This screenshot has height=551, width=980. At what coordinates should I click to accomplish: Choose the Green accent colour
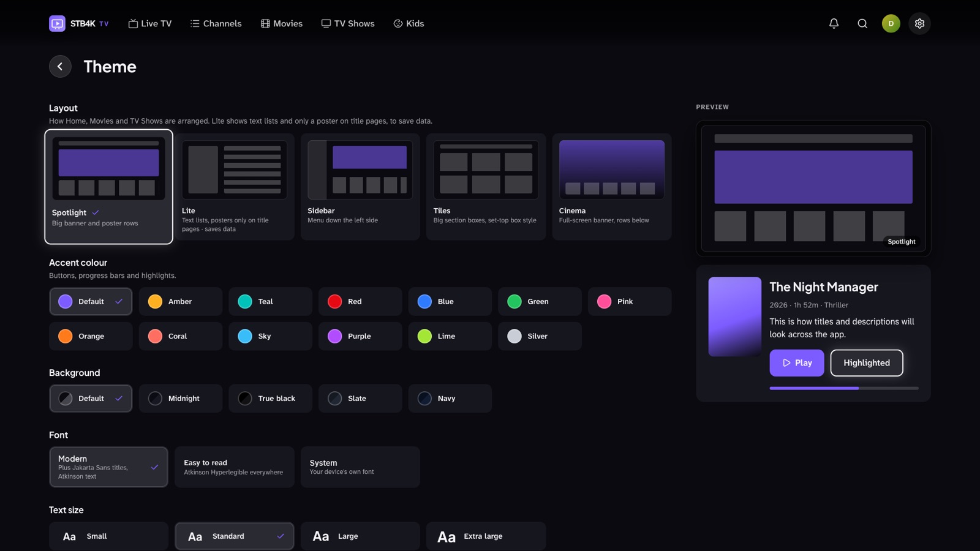click(540, 301)
